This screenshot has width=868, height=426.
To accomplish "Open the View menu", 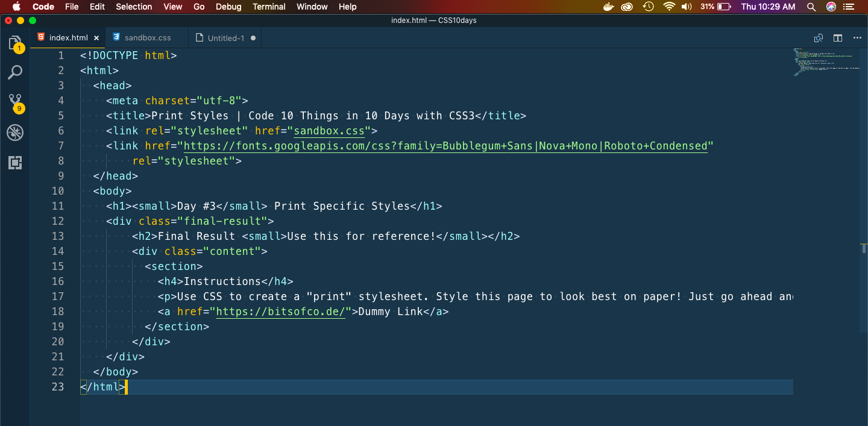I will (173, 7).
